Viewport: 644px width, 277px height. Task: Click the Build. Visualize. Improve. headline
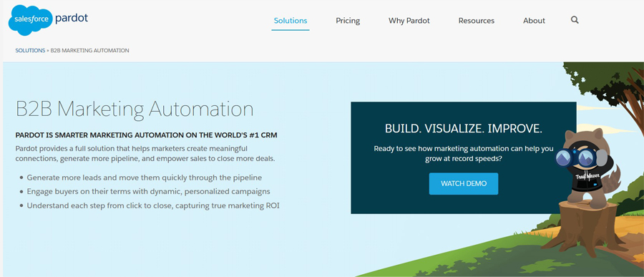[464, 129]
